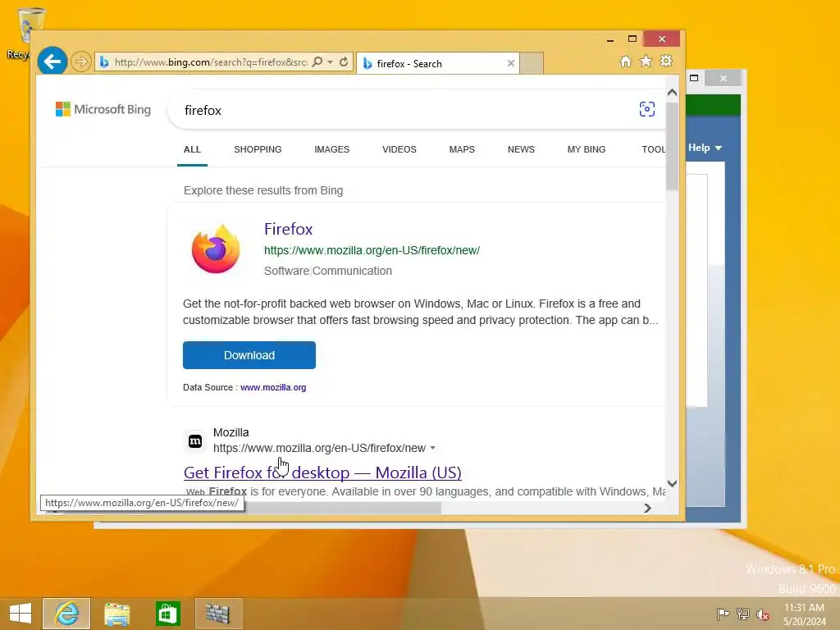Open Internet Explorer tools gear icon
The image size is (840, 630).
tap(666, 61)
